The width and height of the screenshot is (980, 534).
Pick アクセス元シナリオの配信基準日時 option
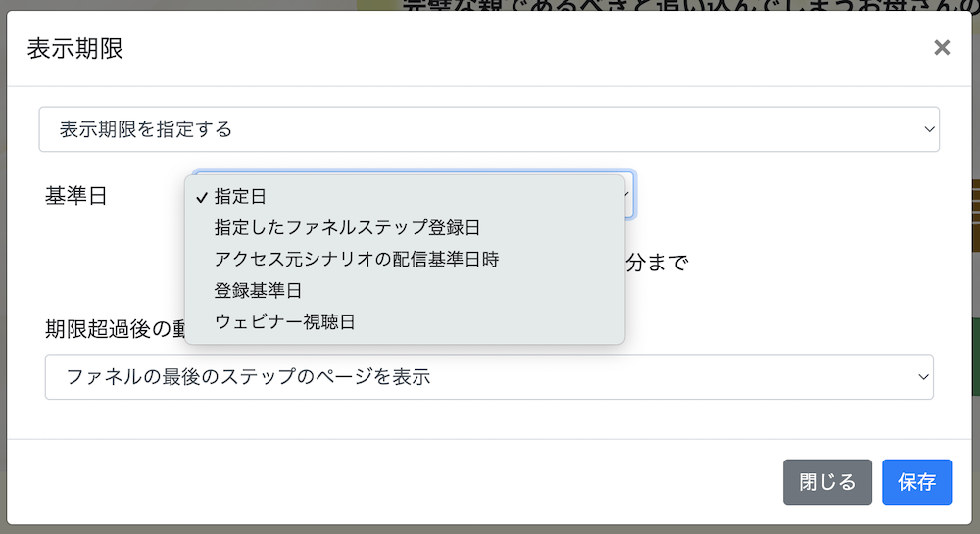tap(357, 259)
